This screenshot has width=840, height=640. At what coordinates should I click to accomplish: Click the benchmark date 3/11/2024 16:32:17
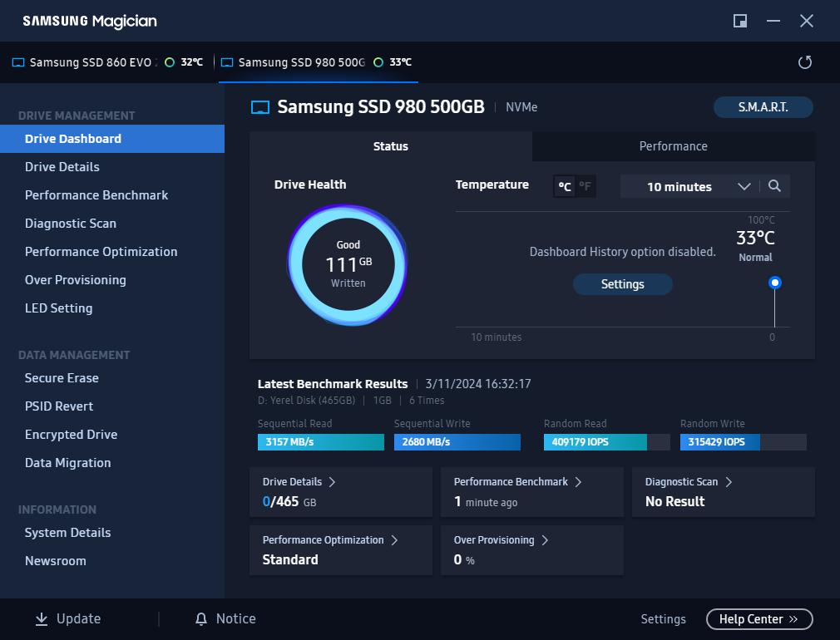478,384
